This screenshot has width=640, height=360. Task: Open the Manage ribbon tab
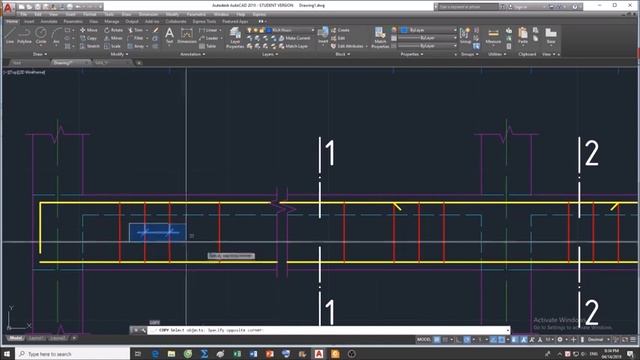[x=111, y=21]
